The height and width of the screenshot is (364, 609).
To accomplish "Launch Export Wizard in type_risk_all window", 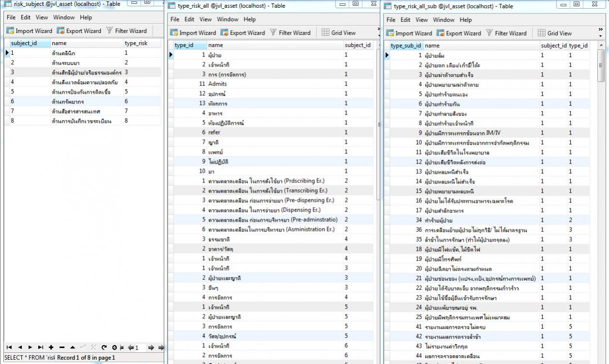I will point(243,33).
